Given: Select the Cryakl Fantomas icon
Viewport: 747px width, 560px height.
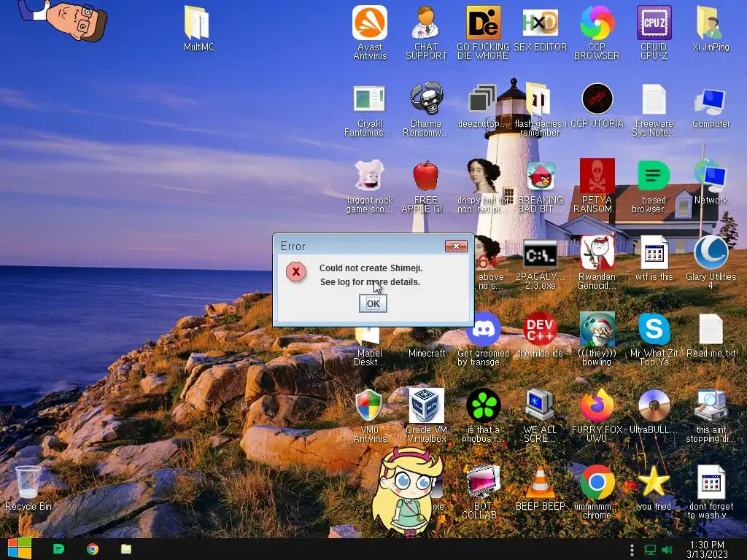Looking at the screenshot, I should (370, 99).
